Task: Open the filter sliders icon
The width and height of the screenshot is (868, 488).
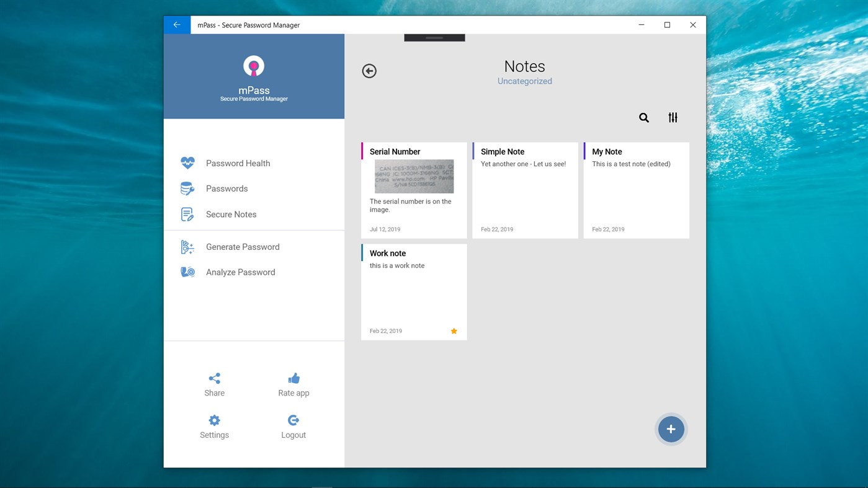Action: 673,118
